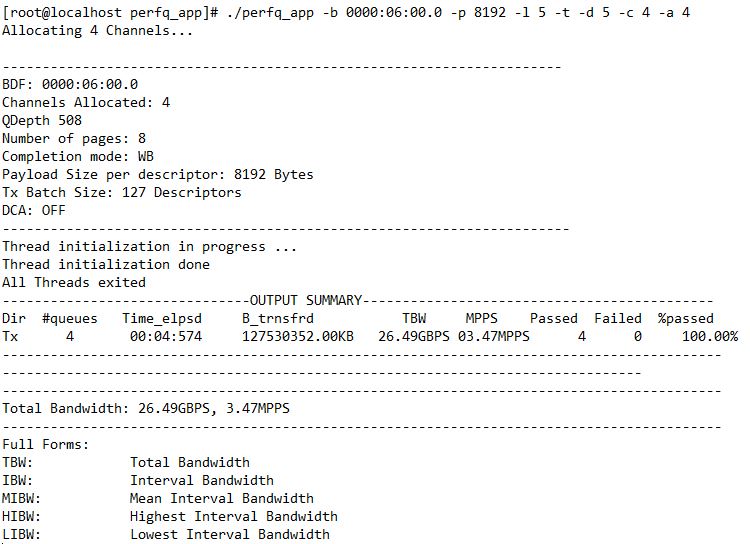750x544 pixels.
Task: Click the "All Threads exited" line
Action: tap(74, 282)
